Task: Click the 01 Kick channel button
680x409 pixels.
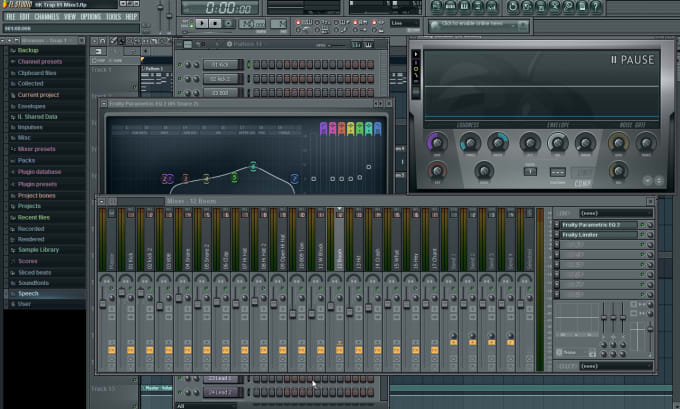Action: point(221,65)
